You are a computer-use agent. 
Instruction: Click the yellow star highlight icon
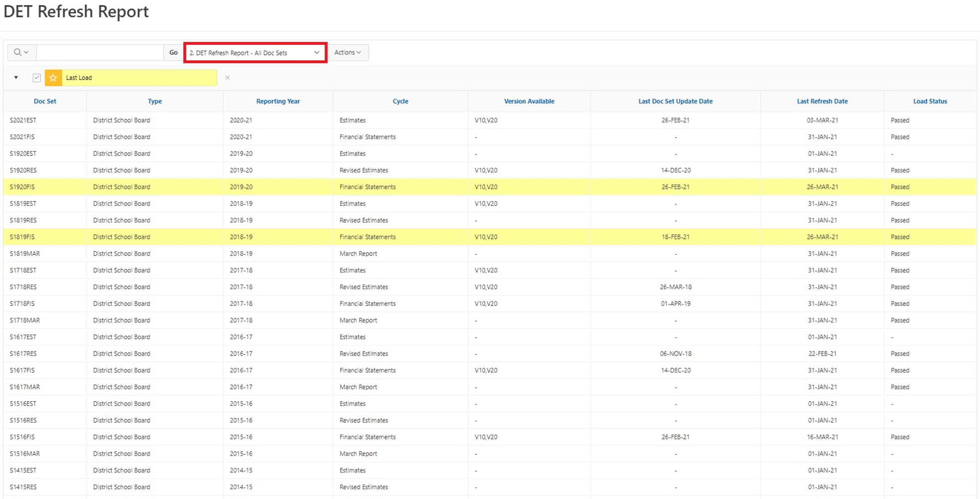pyautogui.click(x=53, y=78)
